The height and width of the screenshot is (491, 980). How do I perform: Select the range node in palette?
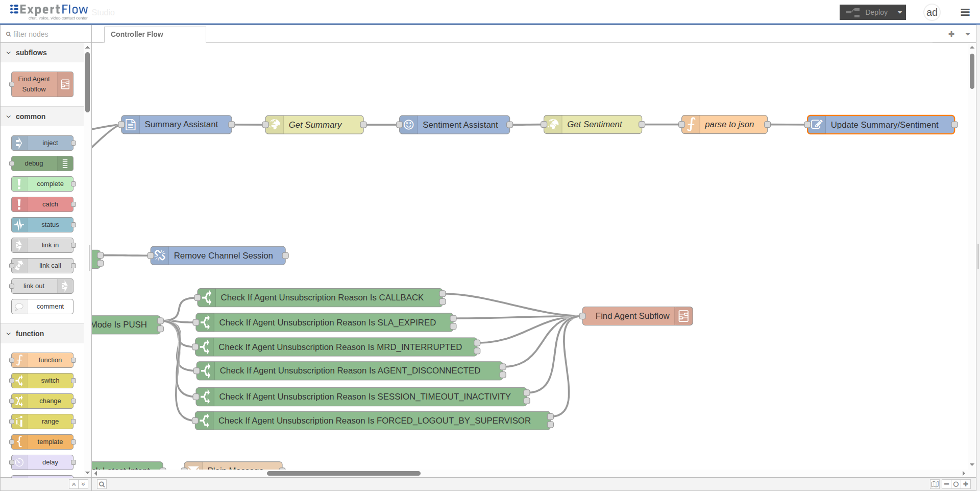(x=42, y=422)
